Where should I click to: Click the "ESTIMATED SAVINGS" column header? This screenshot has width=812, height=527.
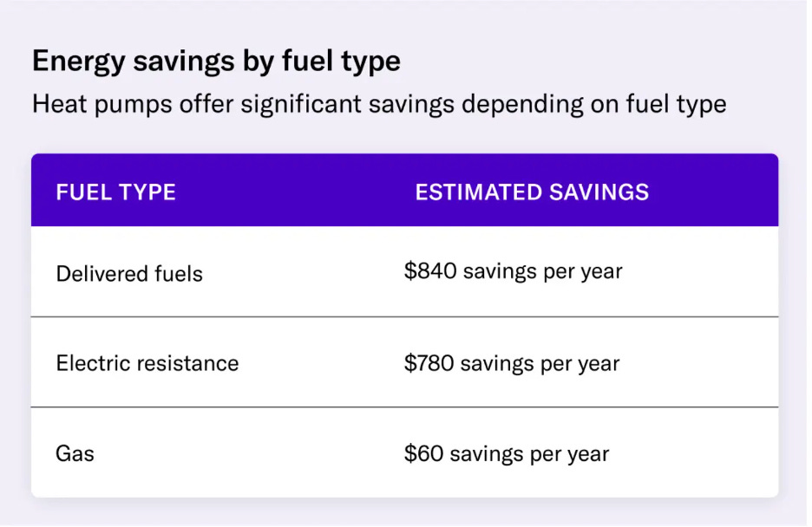[x=532, y=192]
